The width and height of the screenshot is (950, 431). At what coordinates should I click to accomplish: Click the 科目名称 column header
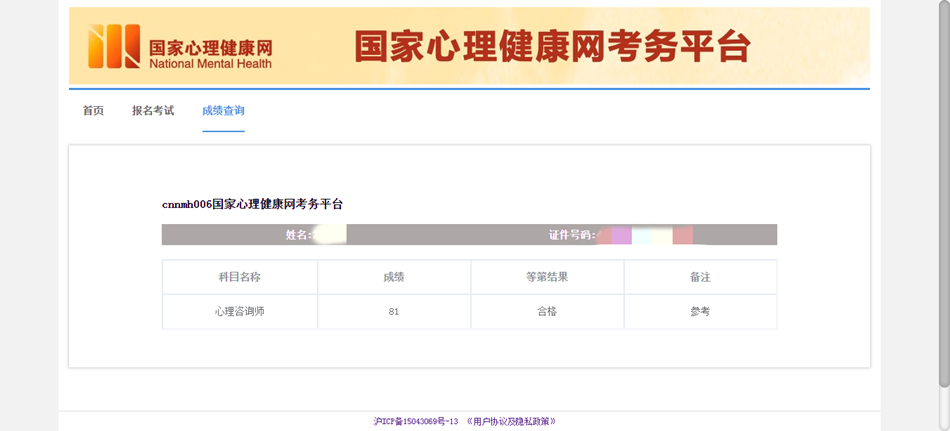[x=239, y=278]
